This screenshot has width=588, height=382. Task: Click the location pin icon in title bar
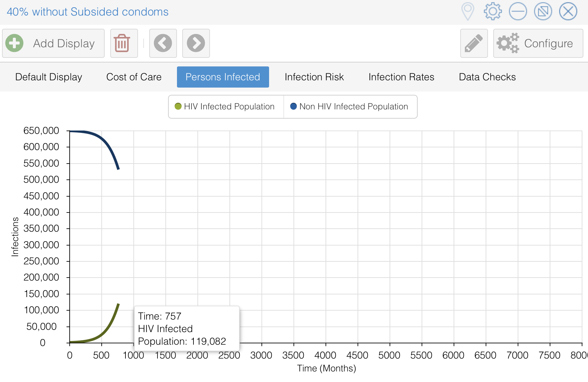point(467,12)
